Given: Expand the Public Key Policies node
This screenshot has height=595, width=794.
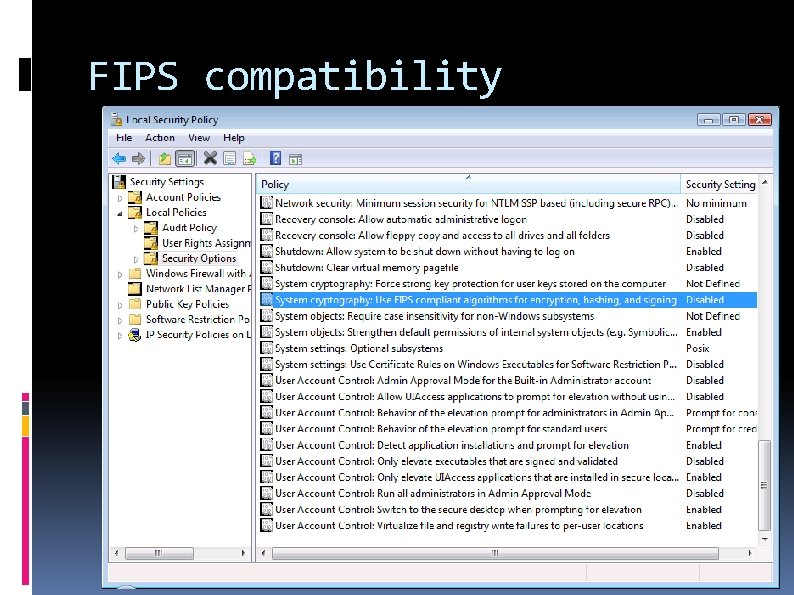Looking at the screenshot, I should coord(120,305).
